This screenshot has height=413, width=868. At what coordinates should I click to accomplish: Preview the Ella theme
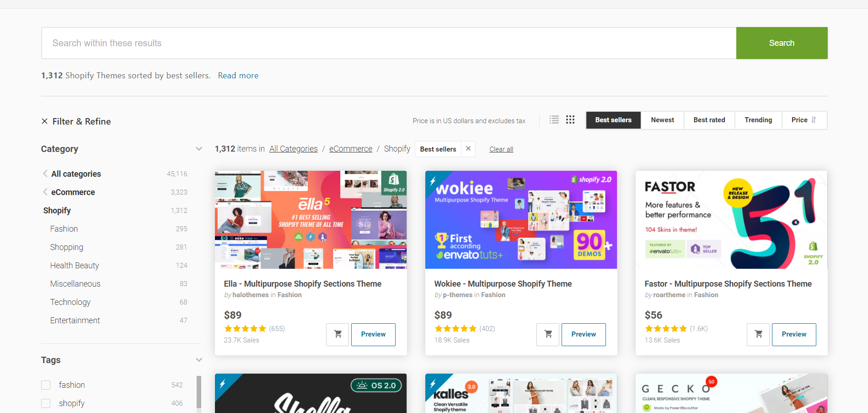pyautogui.click(x=373, y=334)
